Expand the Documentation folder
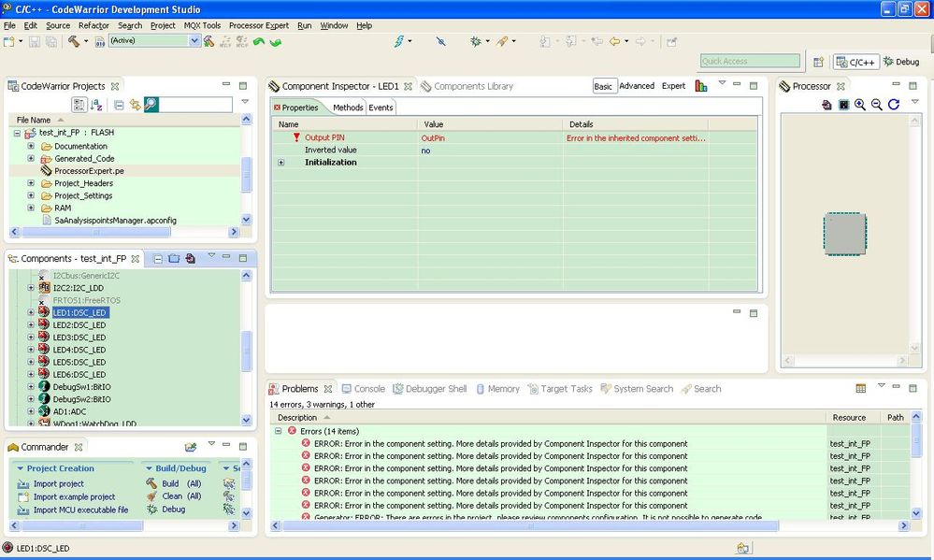The width and height of the screenshot is (934, 560). tap(31, 146)
